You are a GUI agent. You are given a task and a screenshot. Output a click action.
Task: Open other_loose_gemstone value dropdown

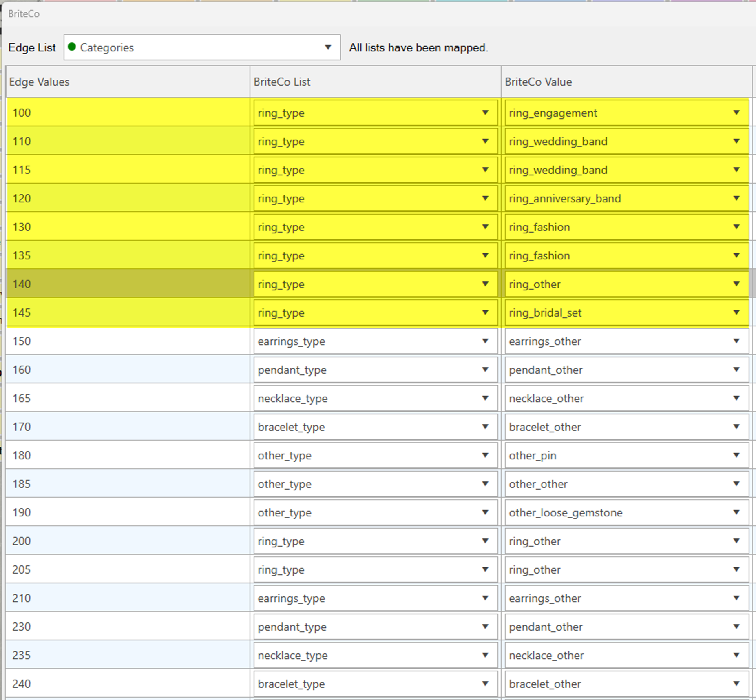point(736,512)
